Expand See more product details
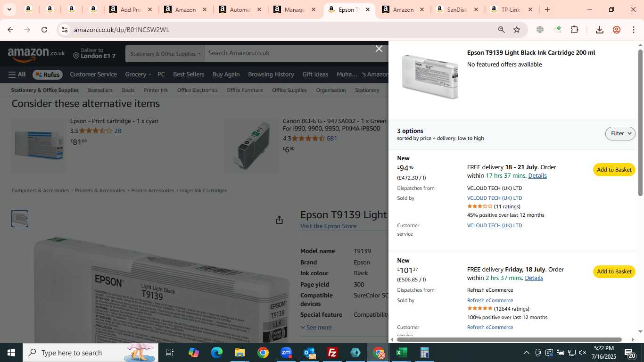This screenshot has height=362, width=644. point(316,327)
